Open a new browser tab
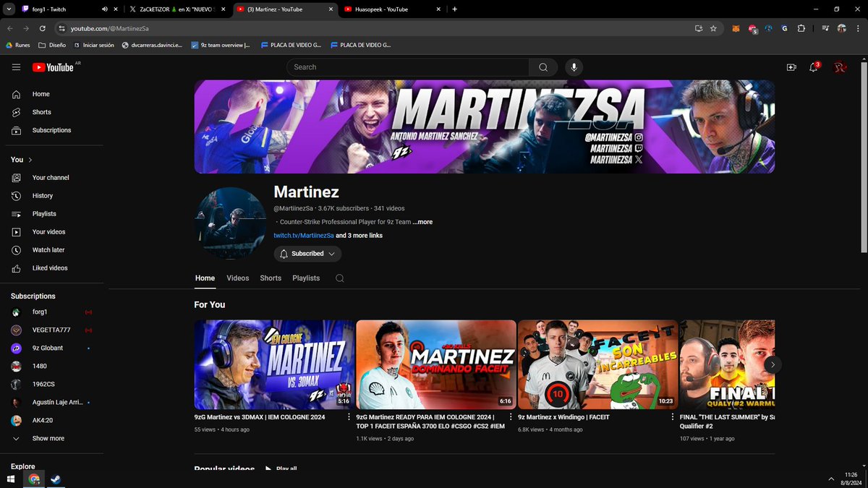The height and width of the screenshot is (488, 868). (454, 9)
